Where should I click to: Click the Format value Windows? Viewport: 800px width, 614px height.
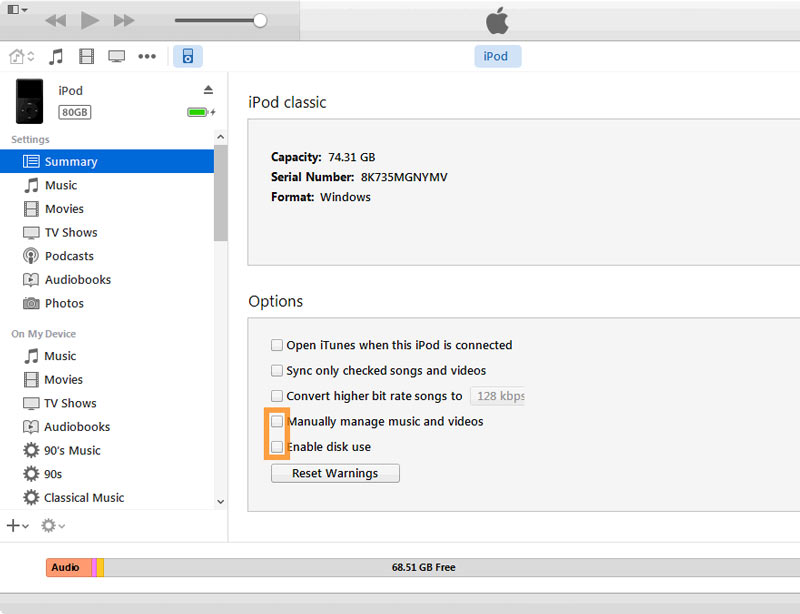pyautogui.click(x=345, y=197)
